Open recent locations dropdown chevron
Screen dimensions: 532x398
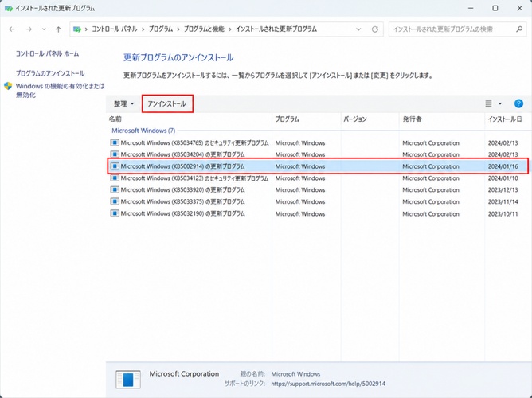click(44, 29)
